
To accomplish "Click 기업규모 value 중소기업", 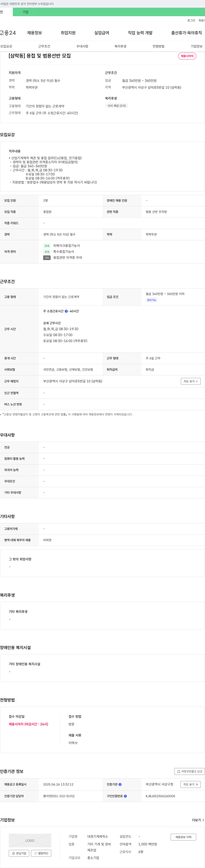I will (93, 858).
